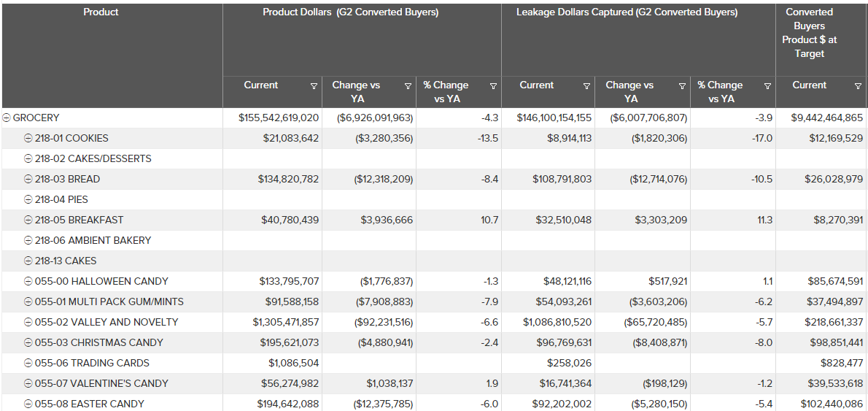Toggle expander beside 055-00 HALLOWEEN CANDY
The width and height of the screenshot is (868, 411).
click(28, 281)
